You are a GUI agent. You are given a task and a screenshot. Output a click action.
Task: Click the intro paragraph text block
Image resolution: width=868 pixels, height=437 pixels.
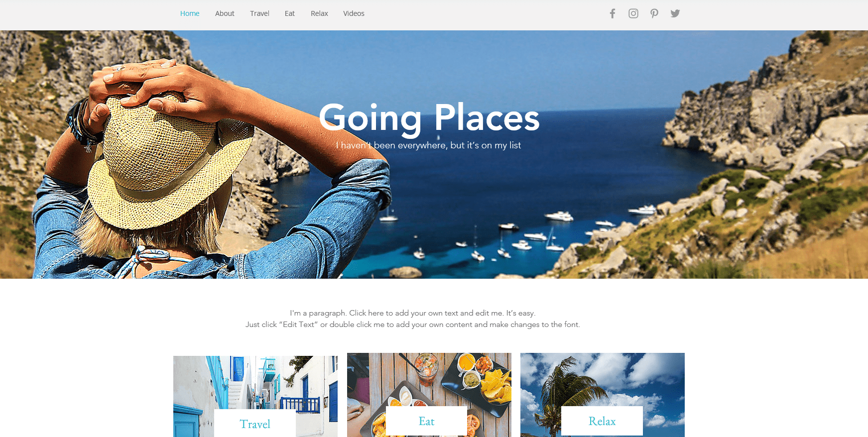[x=413, y=319]
